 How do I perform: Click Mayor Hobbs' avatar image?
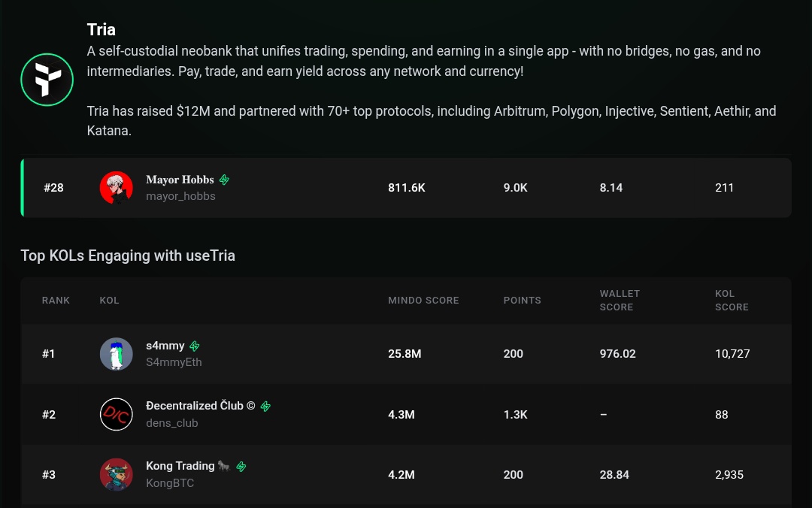click(x=117, y=188)
